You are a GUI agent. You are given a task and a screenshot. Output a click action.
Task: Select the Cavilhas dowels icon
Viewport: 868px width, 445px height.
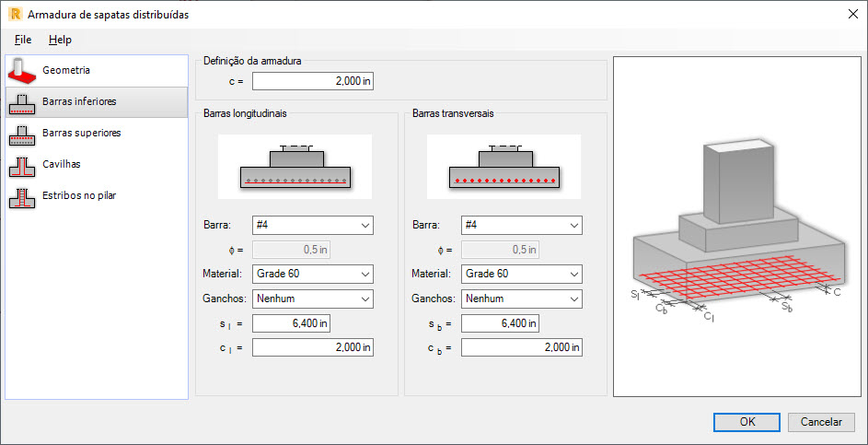click(x=22, y=165)
